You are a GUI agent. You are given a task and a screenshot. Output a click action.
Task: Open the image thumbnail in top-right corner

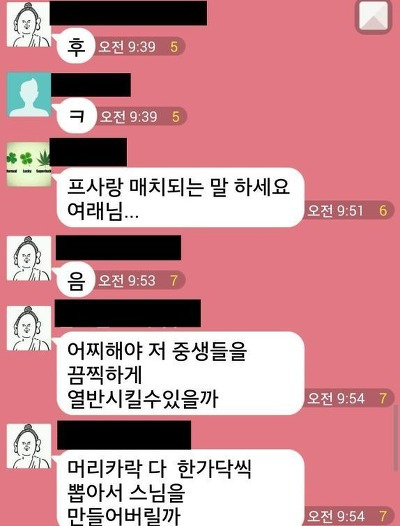(373, 16)
